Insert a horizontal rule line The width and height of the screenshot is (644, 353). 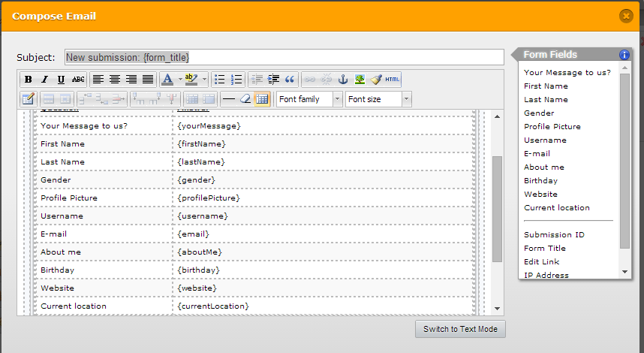click(x=229, y=99)
